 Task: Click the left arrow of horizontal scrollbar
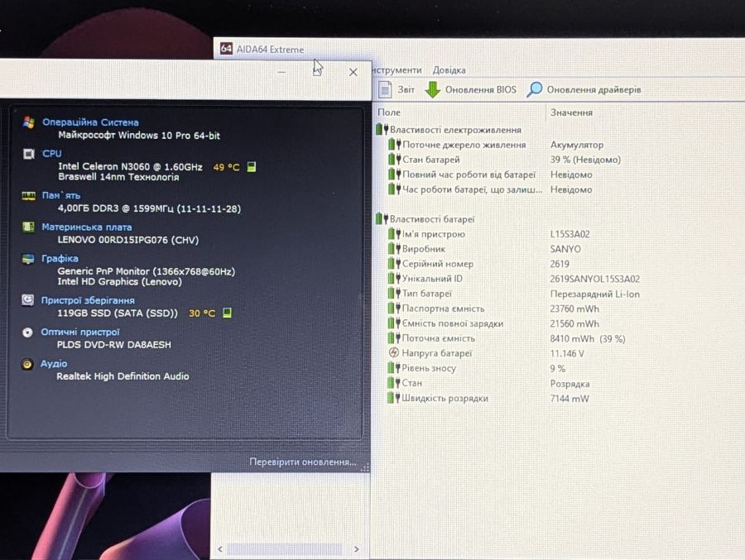click(x=220, y=549)
